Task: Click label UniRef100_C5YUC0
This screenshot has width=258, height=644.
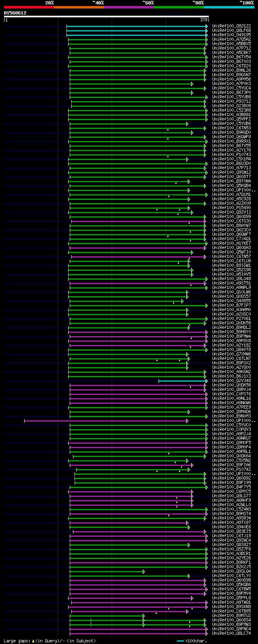Action: [231, 425]
